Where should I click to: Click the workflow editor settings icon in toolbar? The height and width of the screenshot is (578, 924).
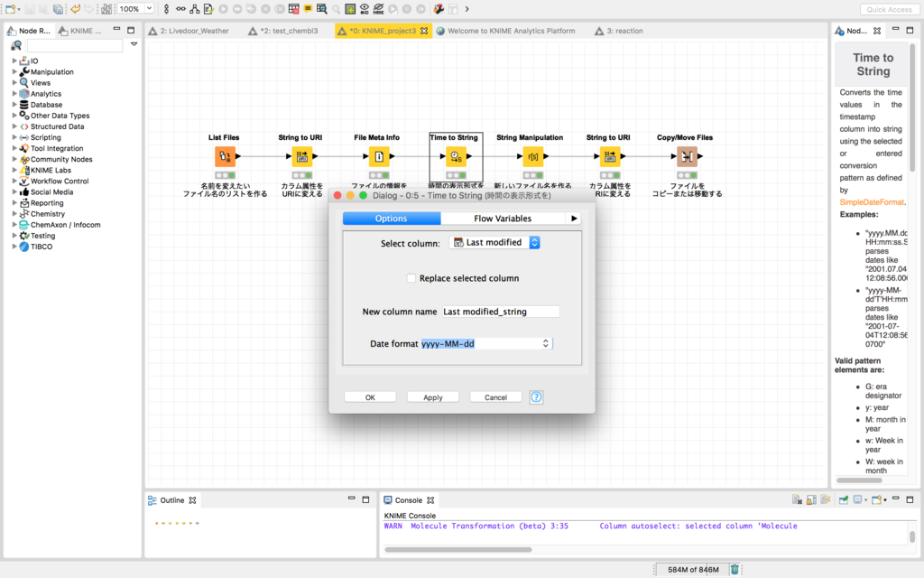[x=439, y=9]
